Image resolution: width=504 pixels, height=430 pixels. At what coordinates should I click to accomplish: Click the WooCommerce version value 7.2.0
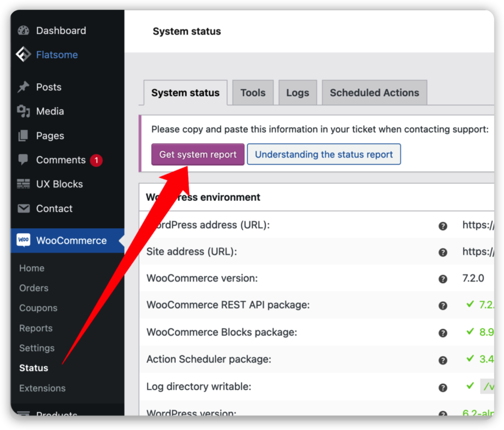point(473,278)
